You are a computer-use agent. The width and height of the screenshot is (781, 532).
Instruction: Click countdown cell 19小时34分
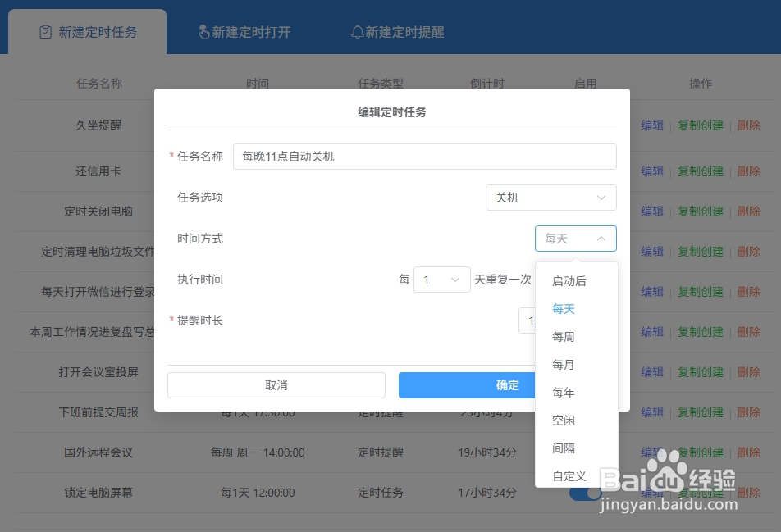[487, 452]
